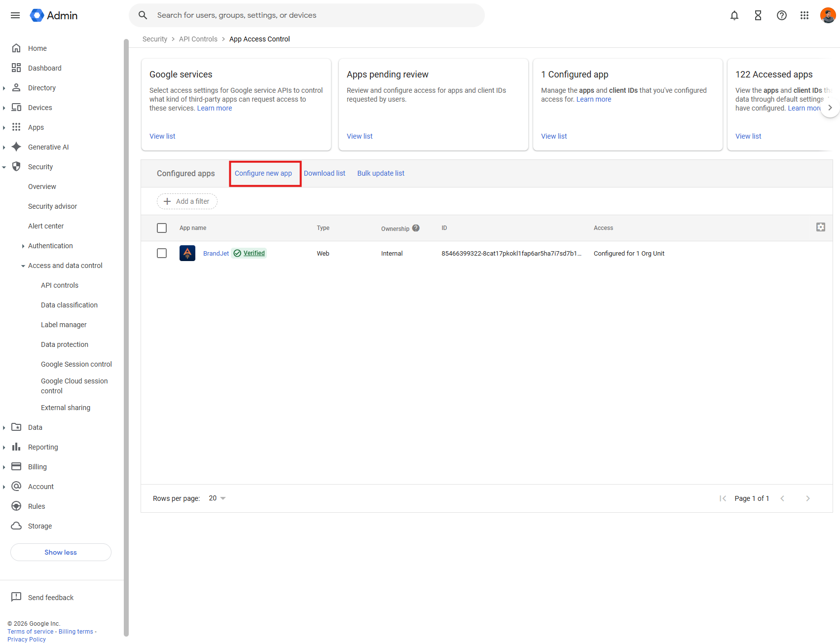Viewport: 840px width, 643px height.
Task: Open Security advisor in sidebar
Action: (x=52, y=206)
